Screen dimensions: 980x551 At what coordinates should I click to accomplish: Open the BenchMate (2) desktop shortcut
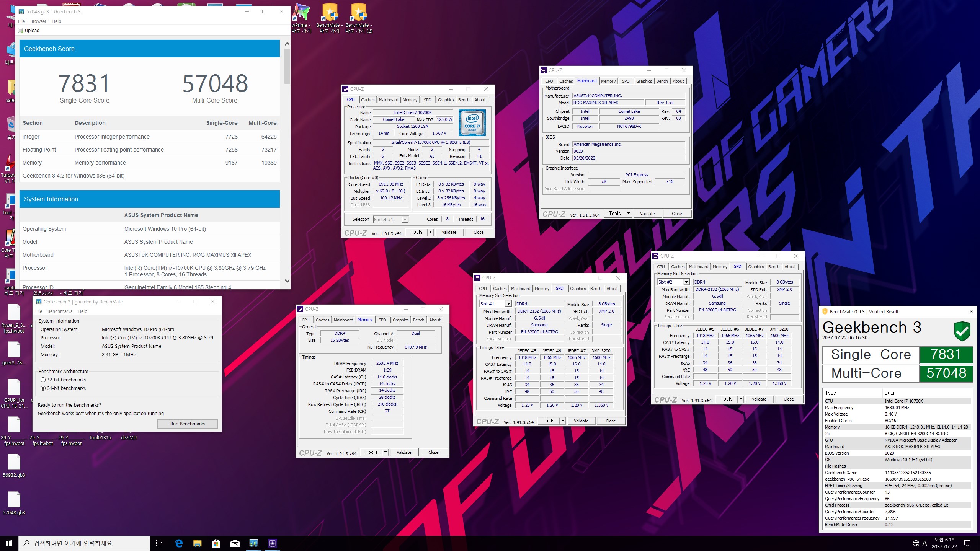point(359,18)
